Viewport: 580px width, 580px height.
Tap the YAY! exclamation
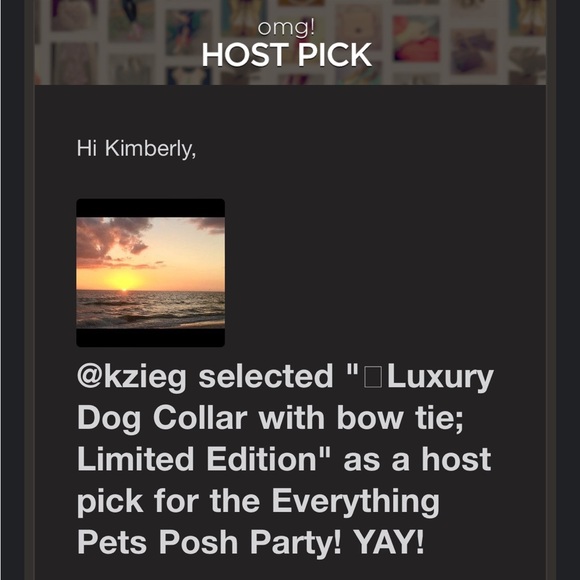pyautogui.click(x=389, y=542)
